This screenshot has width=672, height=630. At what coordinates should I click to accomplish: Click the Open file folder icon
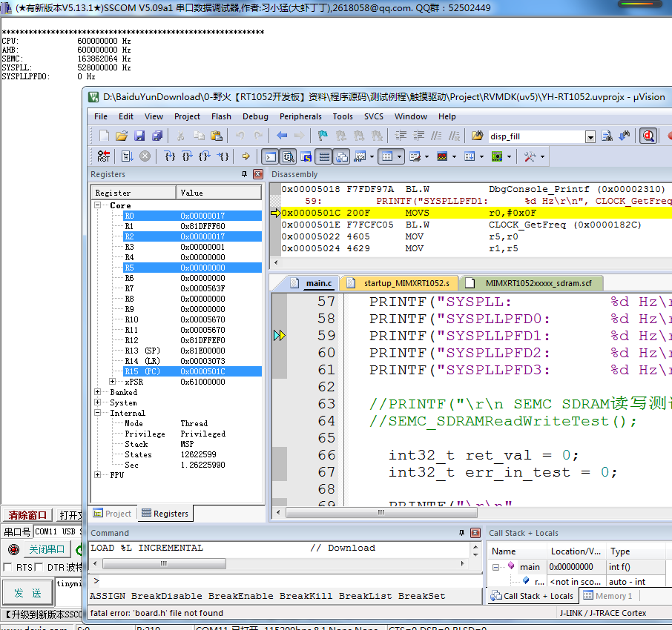(x=122, y=136)
